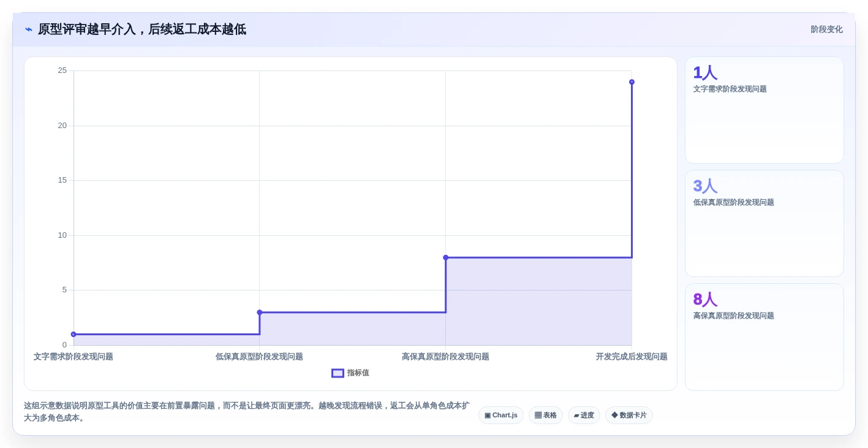
Task: Toggle the 指标值 legend dataset box
Action: (x=338, y=373)
